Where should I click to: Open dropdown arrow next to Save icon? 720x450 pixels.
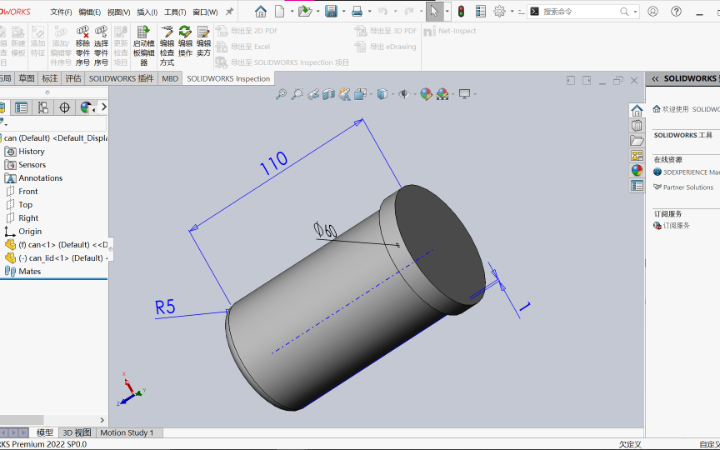click(x=343, y=11)
